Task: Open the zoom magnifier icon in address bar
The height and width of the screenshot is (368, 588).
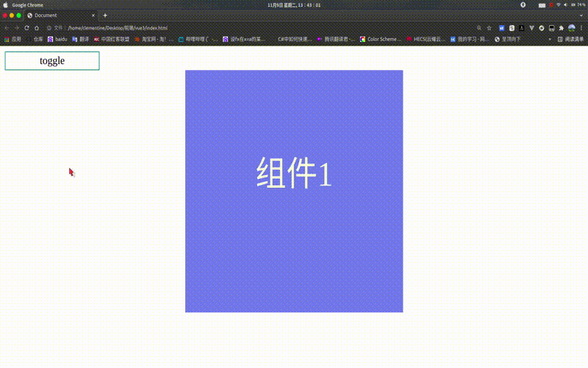Action: click(479, 28)
